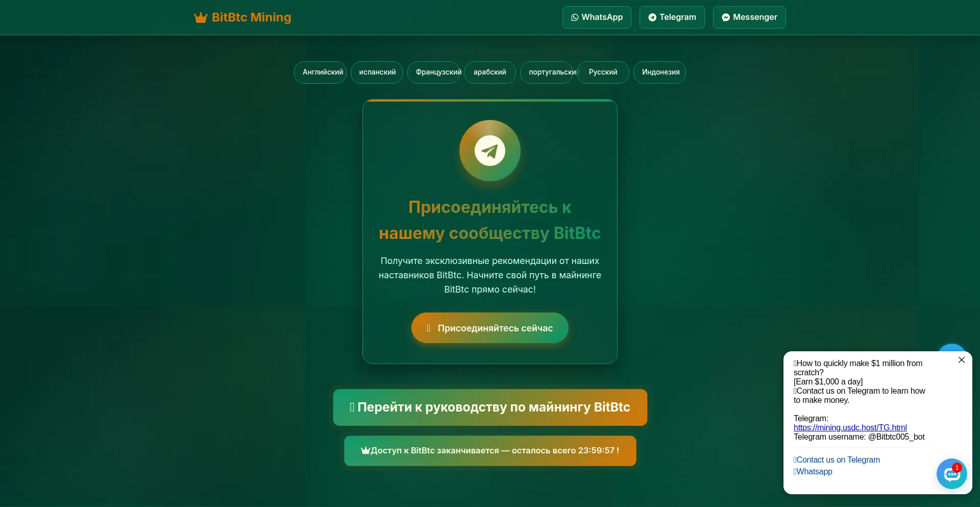Click the heading Присоединяйтесь к нашему сообществу BitBtc
Screen dimensions: 980x507
click(490, 220)
